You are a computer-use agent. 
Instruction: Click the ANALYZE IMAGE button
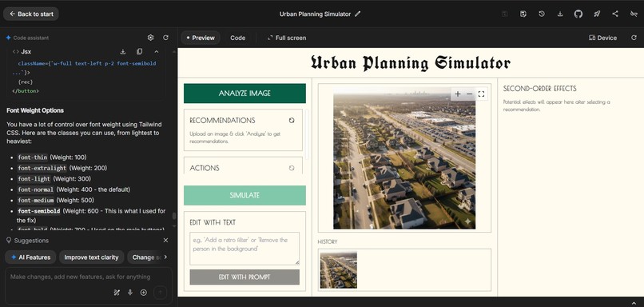point(244,94)
